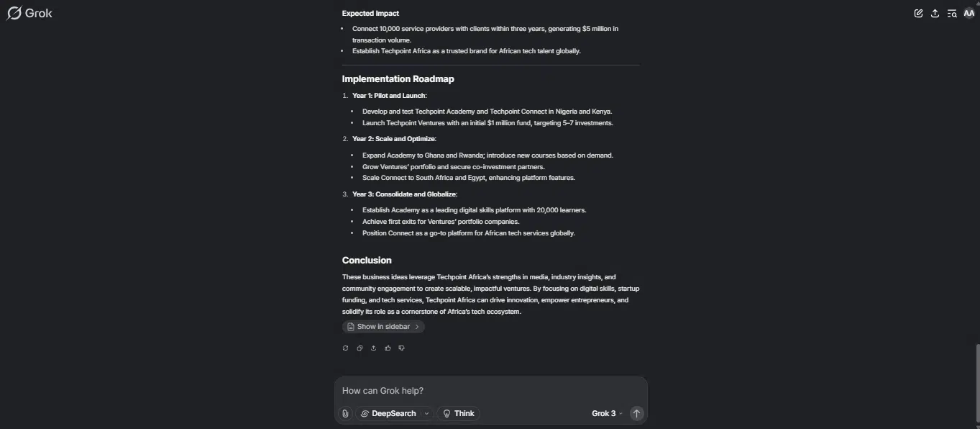980x429 pixels.
Task: Open the Grok home logo
Action: pyautogui.click(x=29, y=13)
